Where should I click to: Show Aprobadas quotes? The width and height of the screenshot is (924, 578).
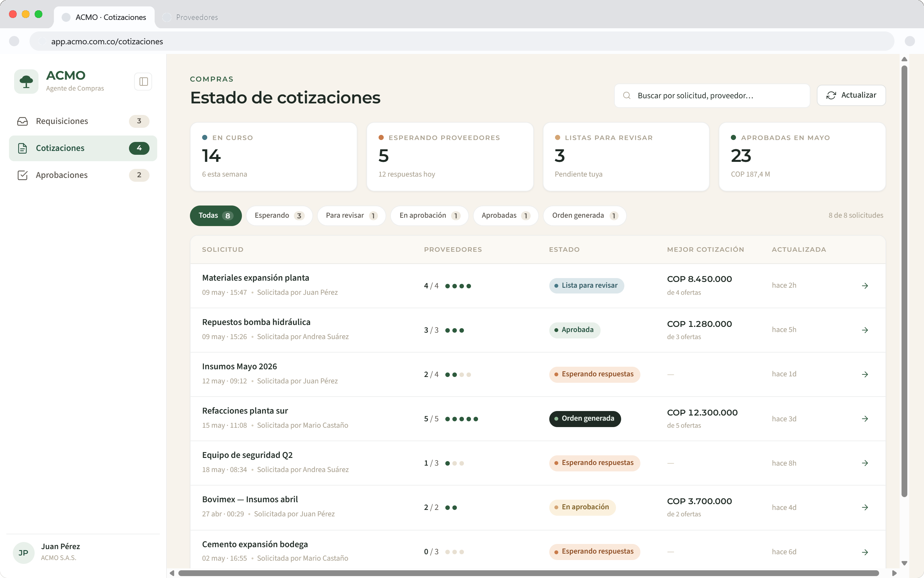point(506,215)
